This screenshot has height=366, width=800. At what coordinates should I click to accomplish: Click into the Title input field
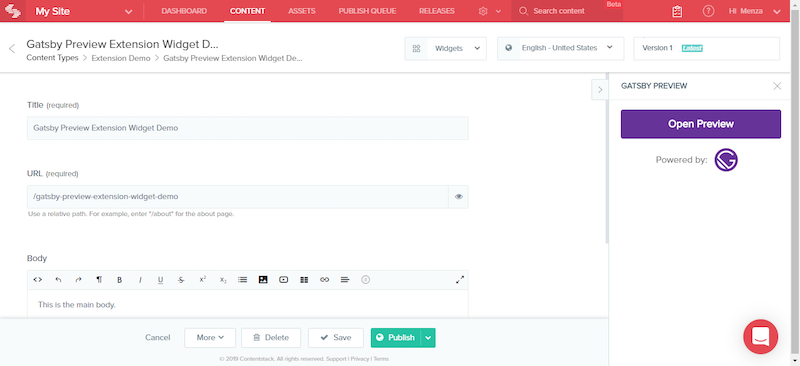[247, 128]
